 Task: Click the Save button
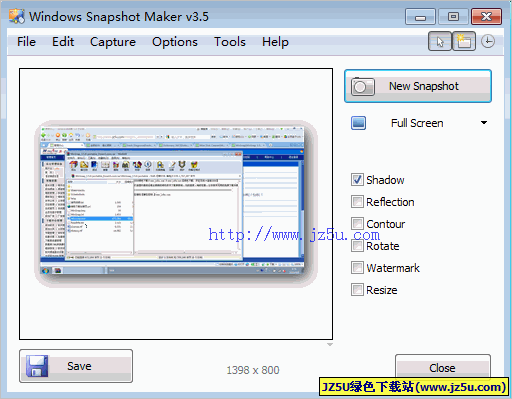tap(76, 366)
